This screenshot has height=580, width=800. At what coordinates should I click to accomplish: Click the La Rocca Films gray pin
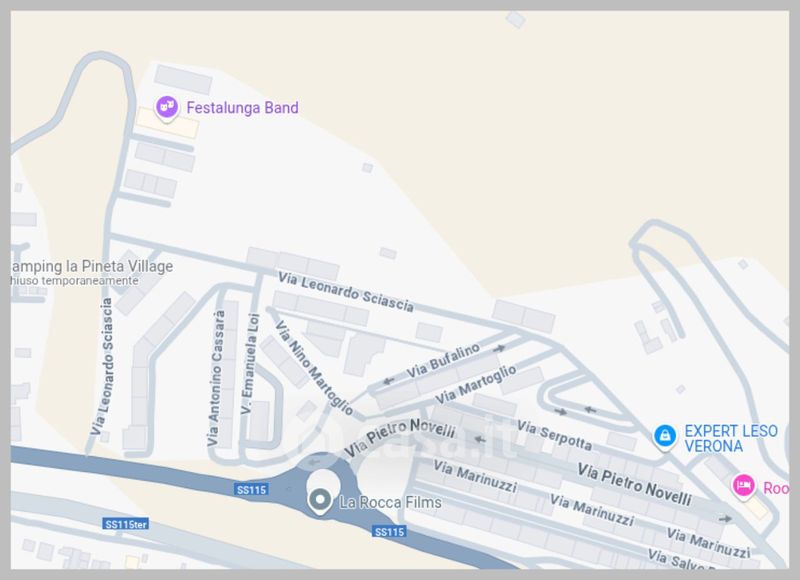click(x=320, y=501)
